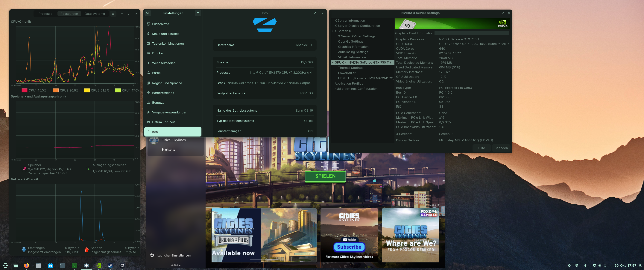The width and height of the screenshot is (644, 270).
Task: Click the CPU1 red color swatch
Action: tap(25, 90)
